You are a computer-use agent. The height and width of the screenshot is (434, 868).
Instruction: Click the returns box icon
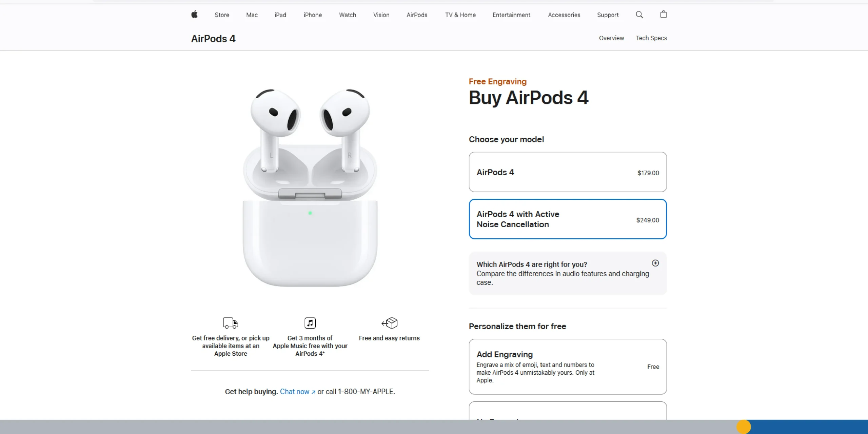[389, 323]
